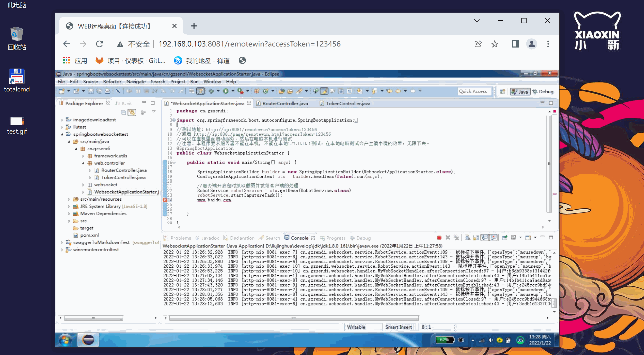Image resolution: width=644 pixels, height=355 pixels.
Task: Toggle Show Console When Standard Out Changes
Action: 485,238
